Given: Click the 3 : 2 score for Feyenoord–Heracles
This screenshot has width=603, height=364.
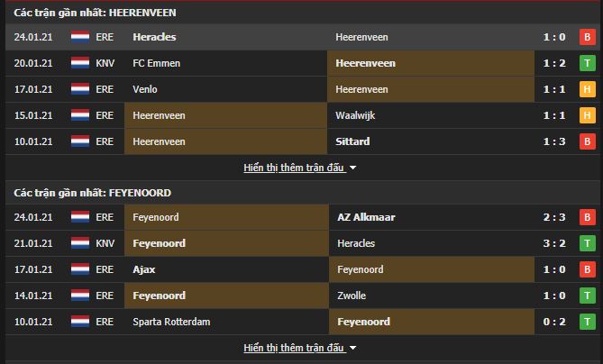Looking at the screenshot, I should (x=554, y=243).
